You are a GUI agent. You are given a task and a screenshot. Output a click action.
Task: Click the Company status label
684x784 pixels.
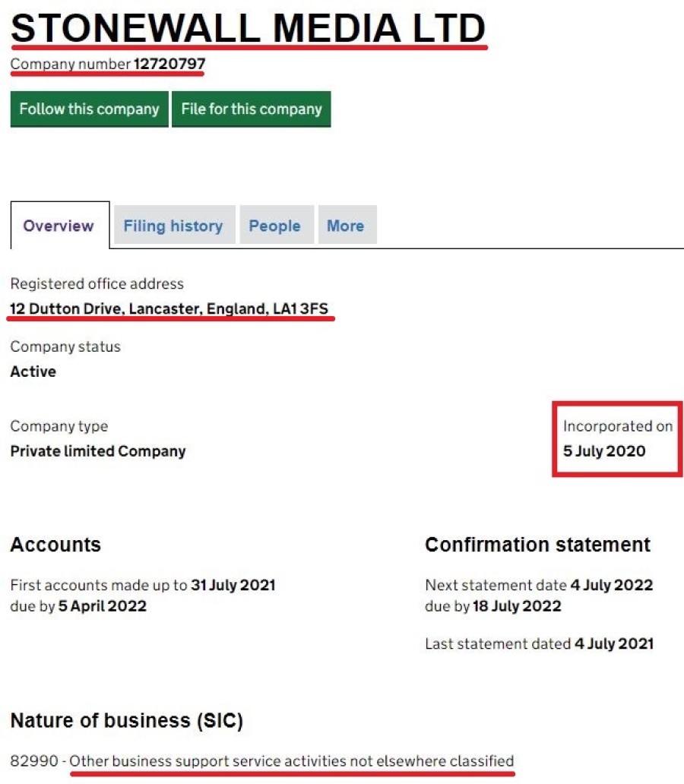(65, 346)
